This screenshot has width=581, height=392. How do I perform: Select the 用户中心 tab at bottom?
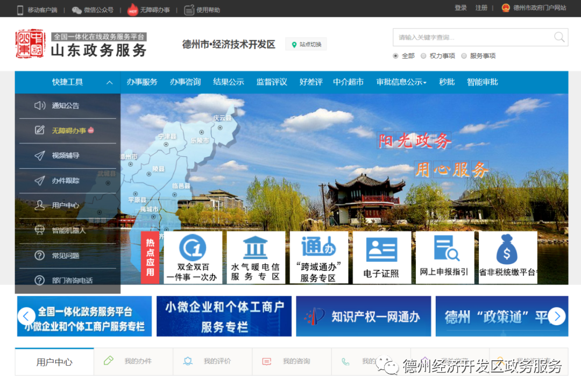[x=54, y=362]
